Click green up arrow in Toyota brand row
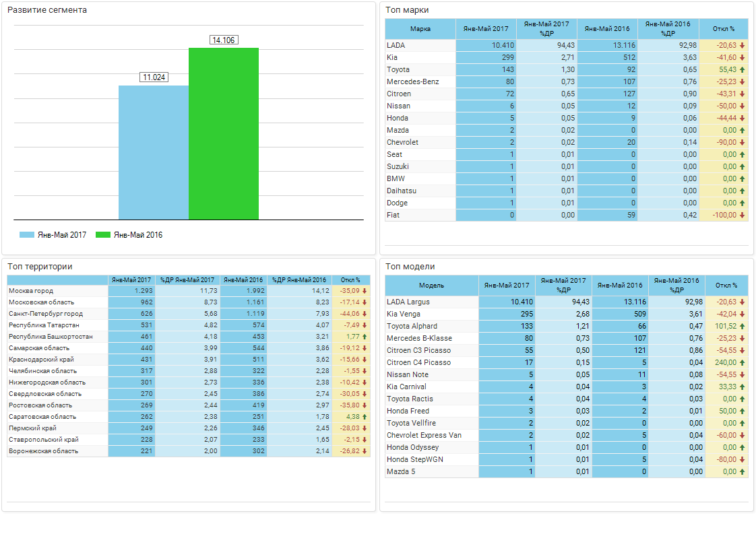The height and width of the screenshot is (534, 756). (x=743, y=70)
